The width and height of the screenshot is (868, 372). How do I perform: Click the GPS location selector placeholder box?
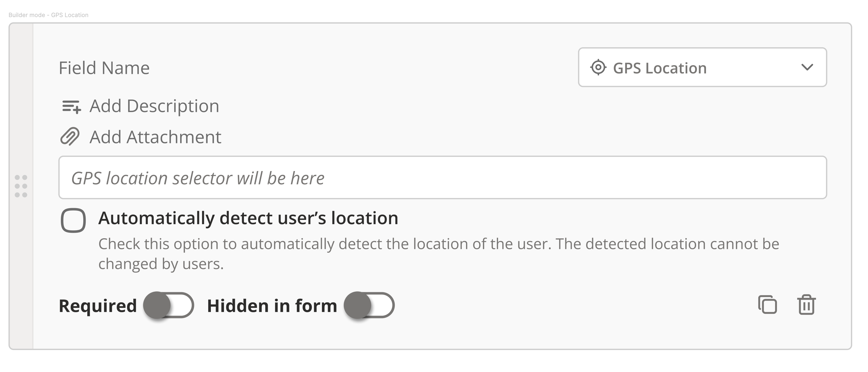442,177
